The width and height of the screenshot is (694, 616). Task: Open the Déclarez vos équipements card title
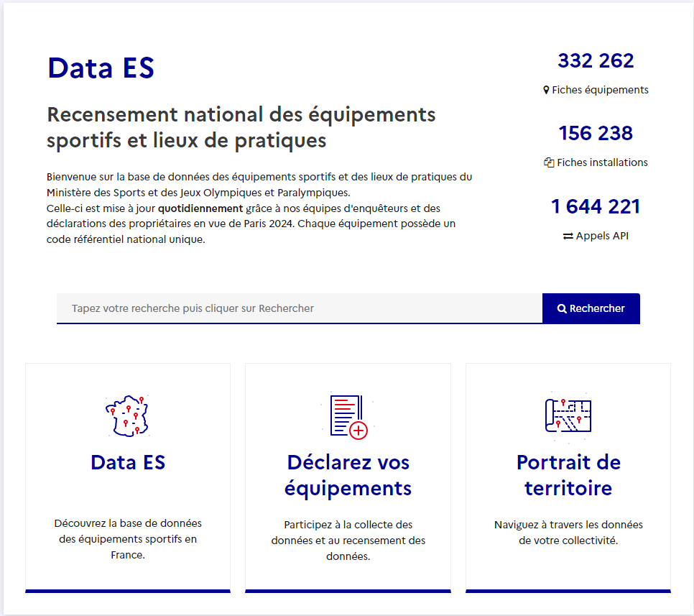(x=348, y=475)
